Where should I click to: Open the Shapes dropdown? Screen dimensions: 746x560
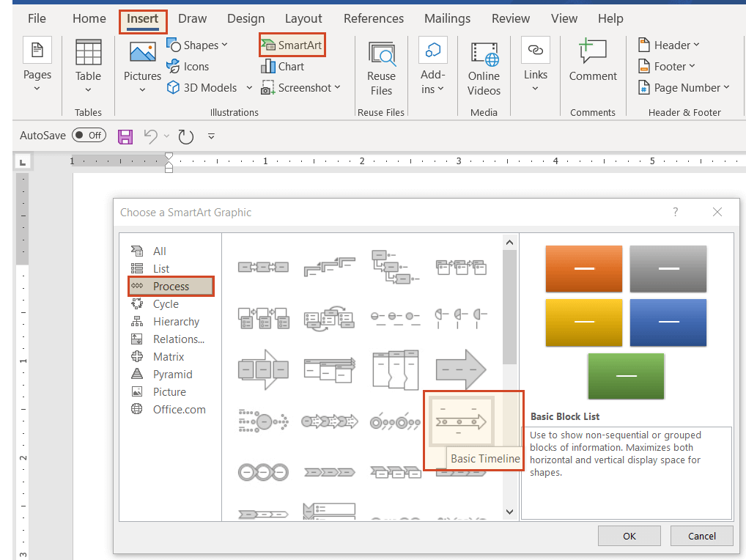[x=199, y=45]
